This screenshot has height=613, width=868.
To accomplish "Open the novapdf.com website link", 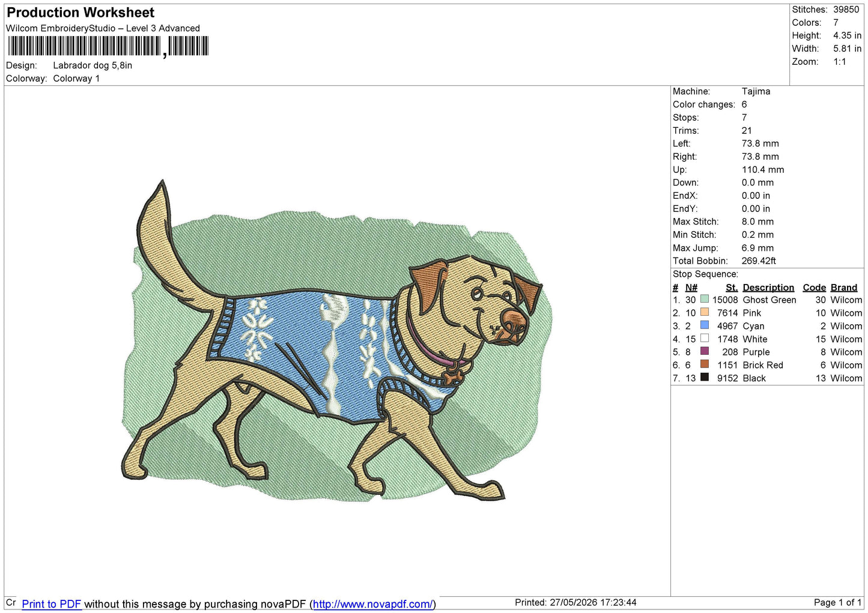I will click(372, 604).
